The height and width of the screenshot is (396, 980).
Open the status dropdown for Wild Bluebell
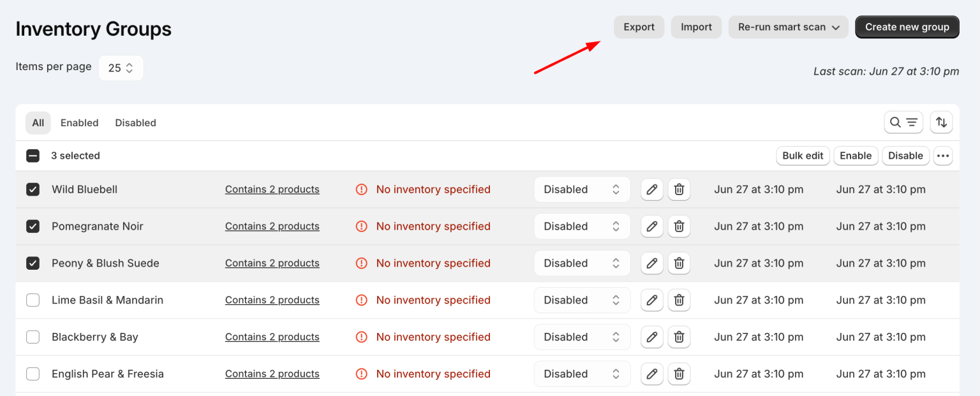581,189
